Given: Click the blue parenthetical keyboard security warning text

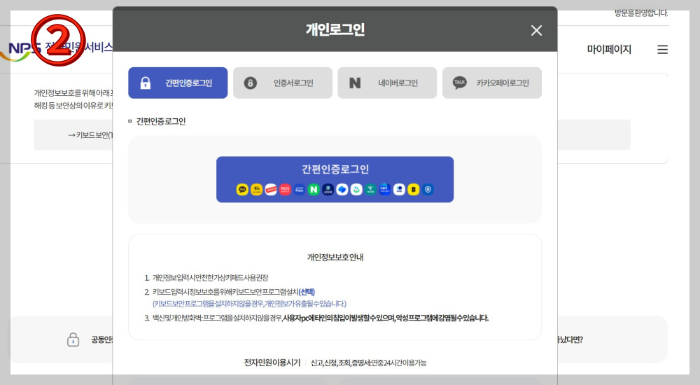Looking at the screenshot, I should pyautogui.click(x=250, y=304).
